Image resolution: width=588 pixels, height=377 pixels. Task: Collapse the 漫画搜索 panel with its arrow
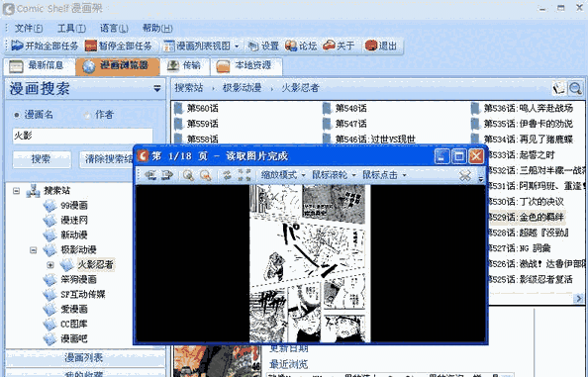157,88
